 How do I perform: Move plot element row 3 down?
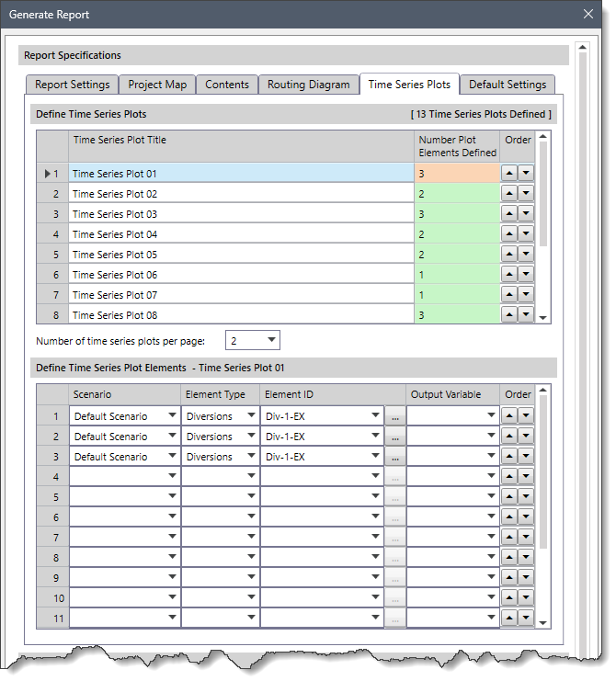pyautogui.click(x=526, y=456)
